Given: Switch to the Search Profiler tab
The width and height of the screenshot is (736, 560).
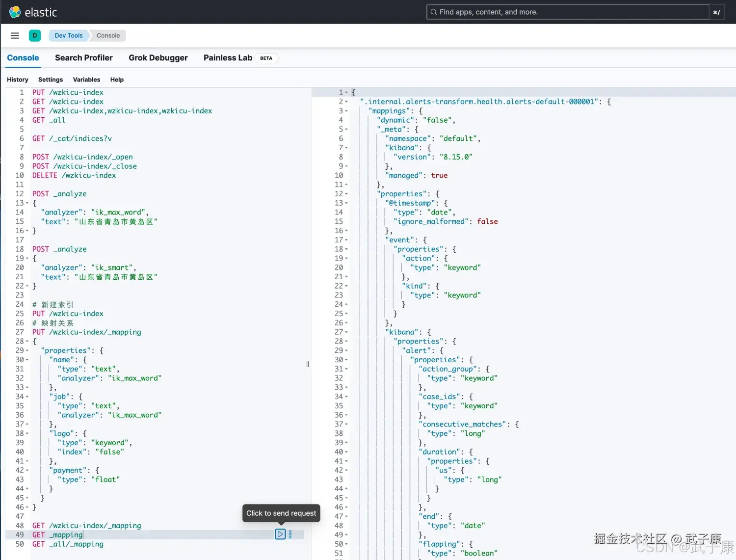Looking at the screenshot, I should [83, 57].
